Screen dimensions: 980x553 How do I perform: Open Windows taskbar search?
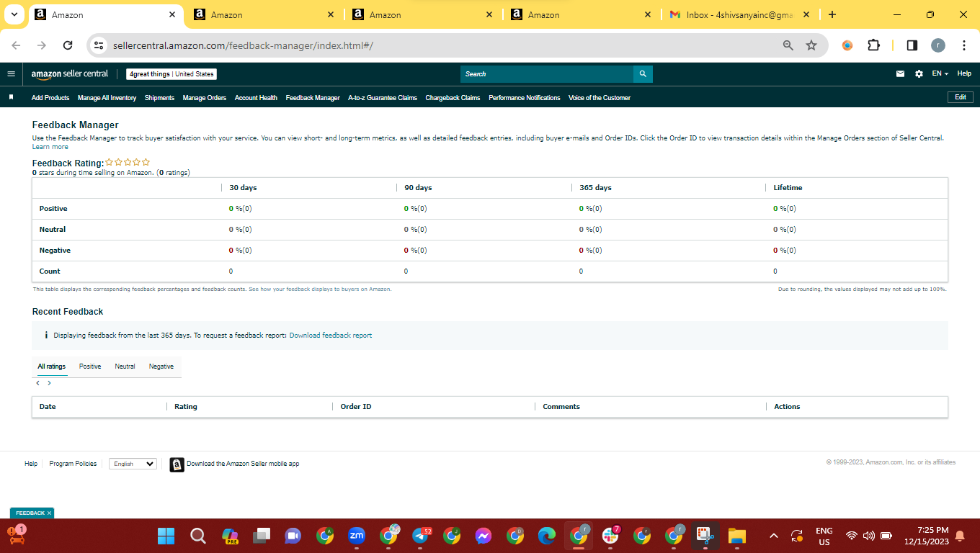click(x=198, y=536)
